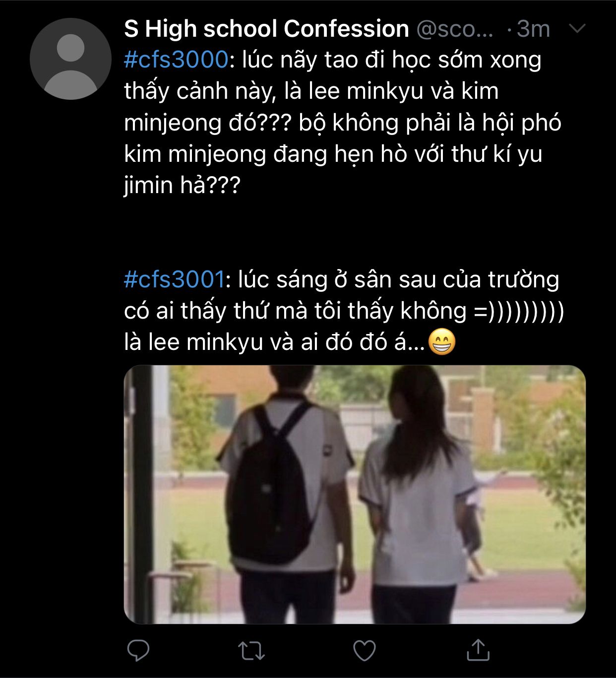616x678 pixels.
Task: Like the tweet with the heart icon
Action: (365, 650)
